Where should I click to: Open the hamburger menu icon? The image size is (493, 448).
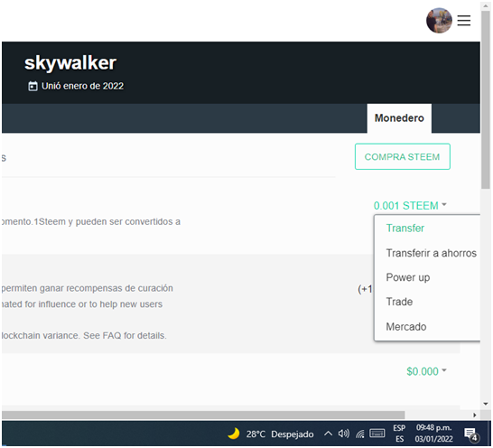click(x=464, y=21)
